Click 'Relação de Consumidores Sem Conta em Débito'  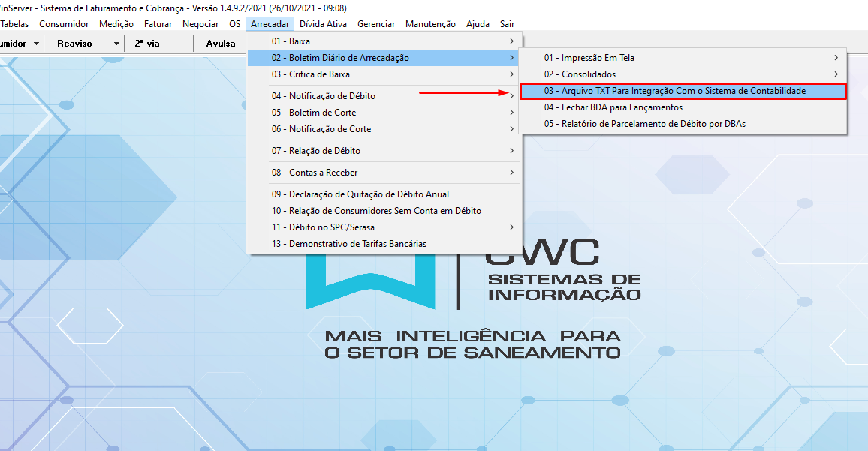(376, 211)
